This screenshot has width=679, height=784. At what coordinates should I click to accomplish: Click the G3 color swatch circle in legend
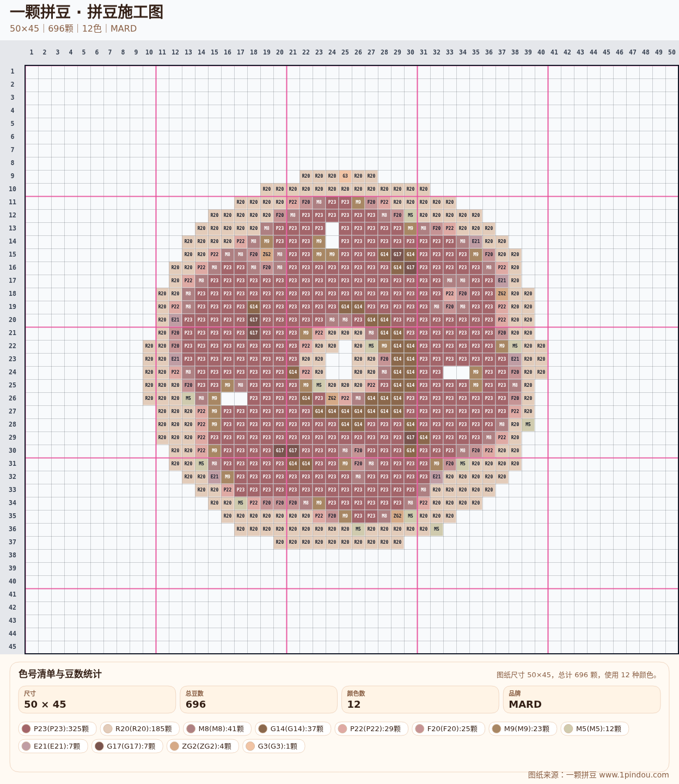250,746
